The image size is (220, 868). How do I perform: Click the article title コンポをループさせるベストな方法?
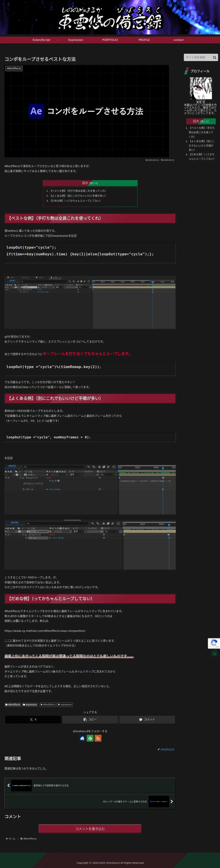(40, 59)
